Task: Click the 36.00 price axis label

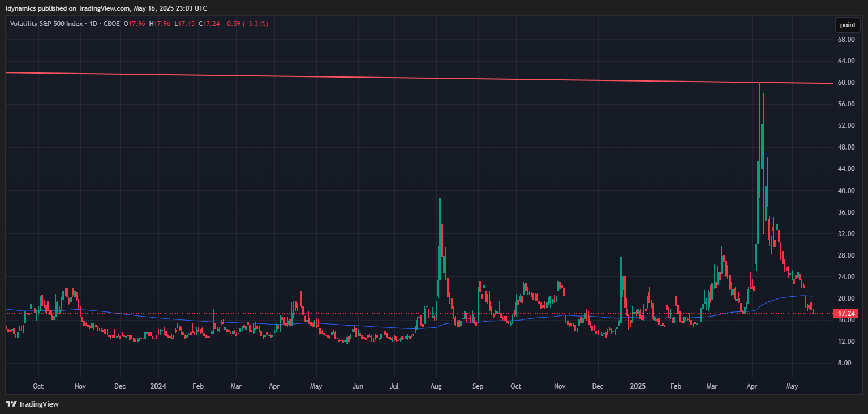Action: (846, 212)
